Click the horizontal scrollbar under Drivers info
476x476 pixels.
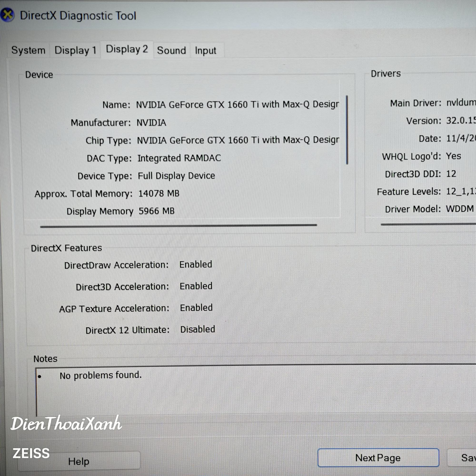428,224
